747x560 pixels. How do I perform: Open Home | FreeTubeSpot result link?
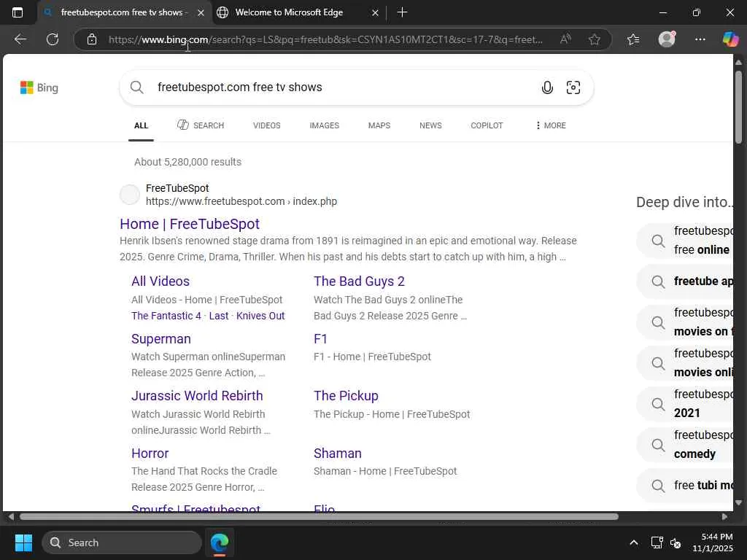click(x=190, y=224)
